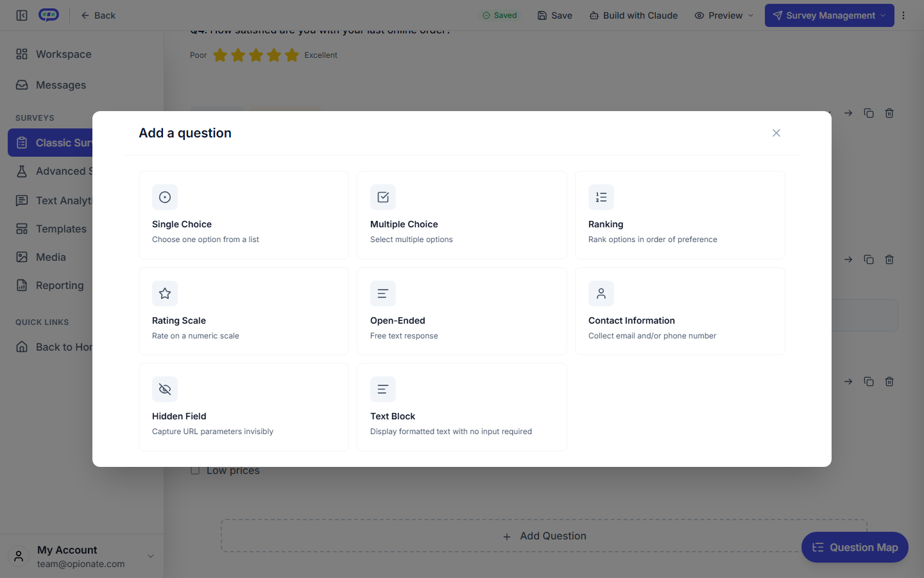
Task: Expand the Survey Management dropdown
Action: 830,15
